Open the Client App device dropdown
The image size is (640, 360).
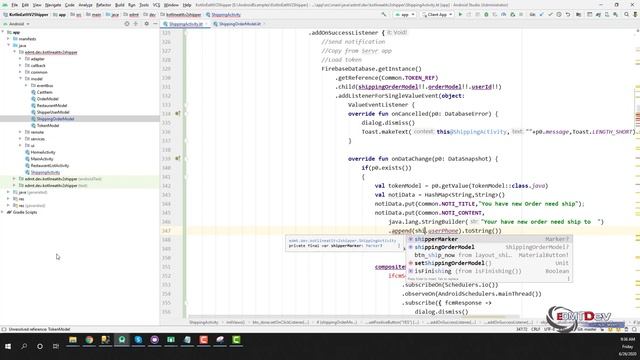[437, 14]
